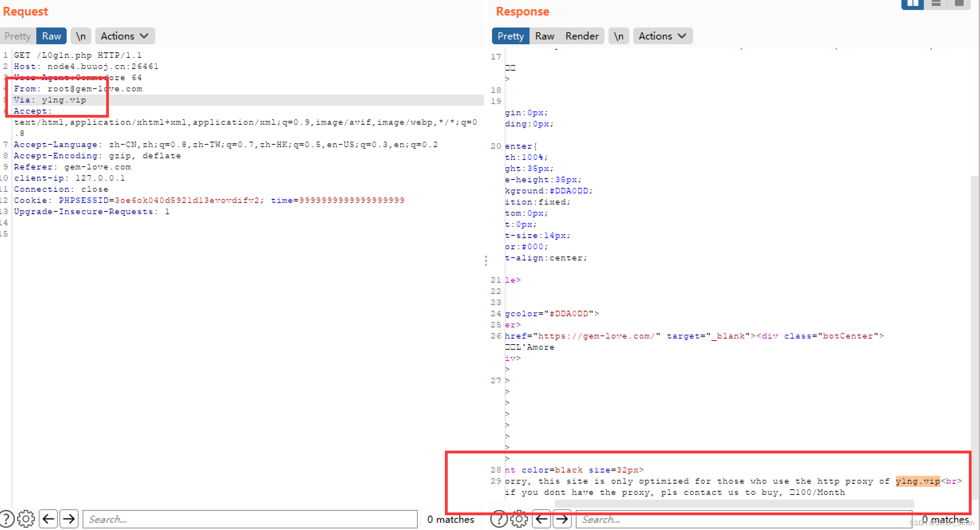Switch to tabbed single-pane layout
Viewport: 980px width, 530px height.
pos(959,4)
